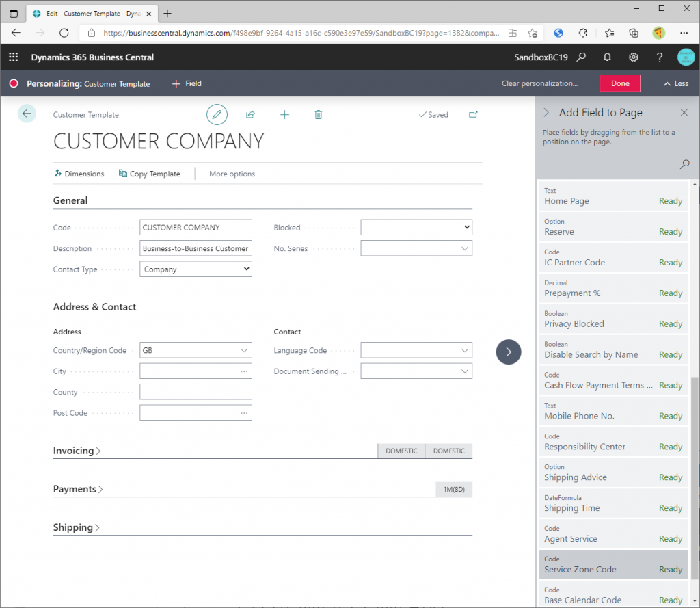Viewport: 700px width, 608px height.
Task: Expand the Shipping section
Action: [77, 527]
